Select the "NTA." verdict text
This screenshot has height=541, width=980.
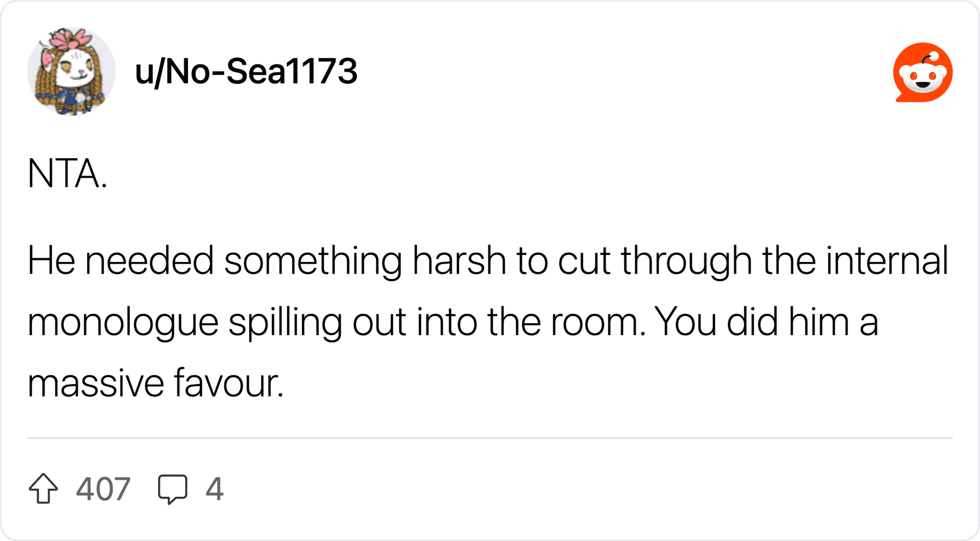click(x=68, y=173)
